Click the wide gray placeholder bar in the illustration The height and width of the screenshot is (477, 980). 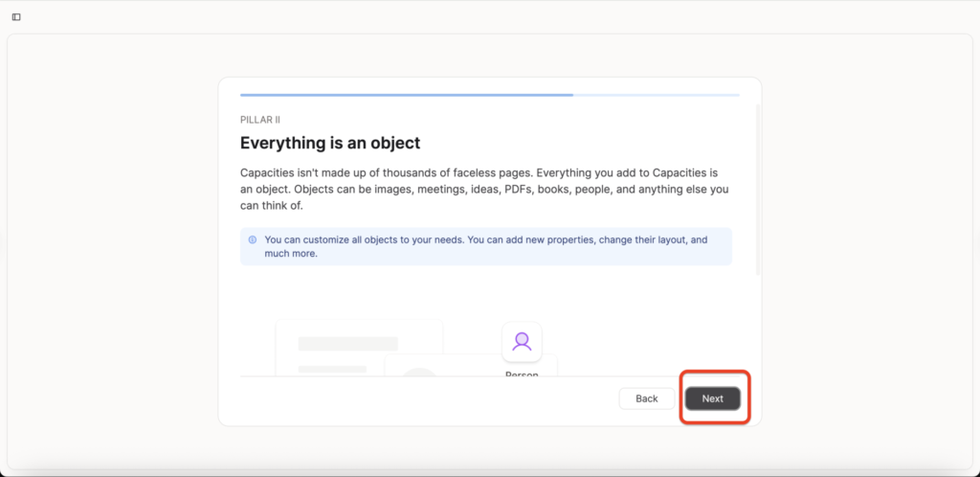tap(347, 343)
